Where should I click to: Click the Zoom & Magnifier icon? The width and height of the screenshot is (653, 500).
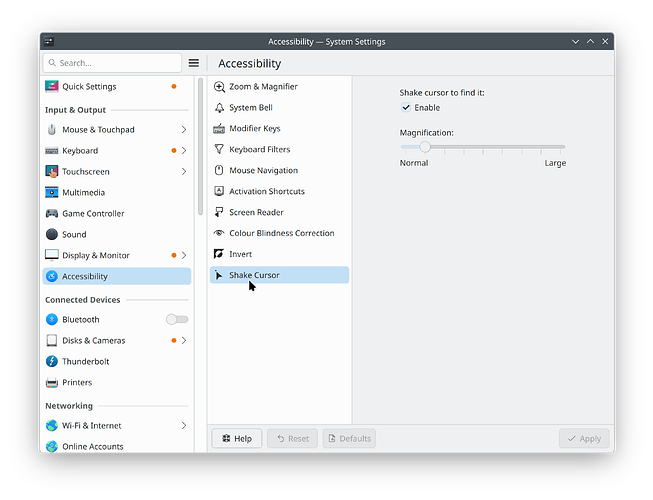coord(220,87)
